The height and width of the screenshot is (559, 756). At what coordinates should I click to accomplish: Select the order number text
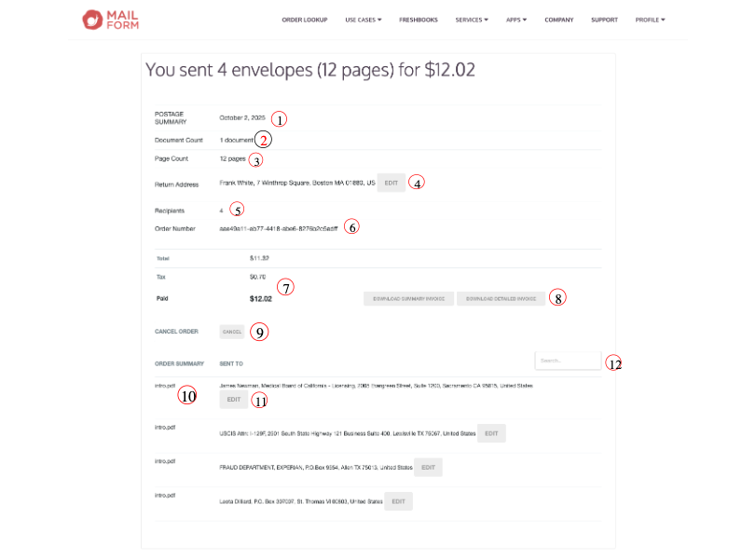(279, 228)
